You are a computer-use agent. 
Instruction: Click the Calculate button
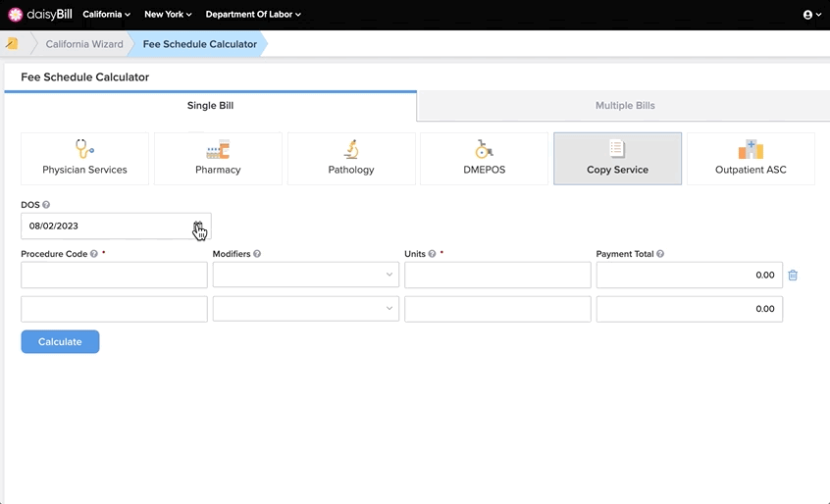pos(61,341)
